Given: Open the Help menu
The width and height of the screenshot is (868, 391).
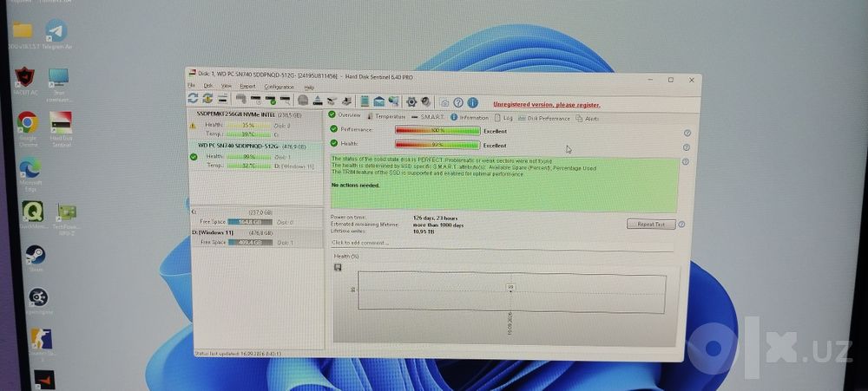Looking at the screenshot, I should (309, 88).
